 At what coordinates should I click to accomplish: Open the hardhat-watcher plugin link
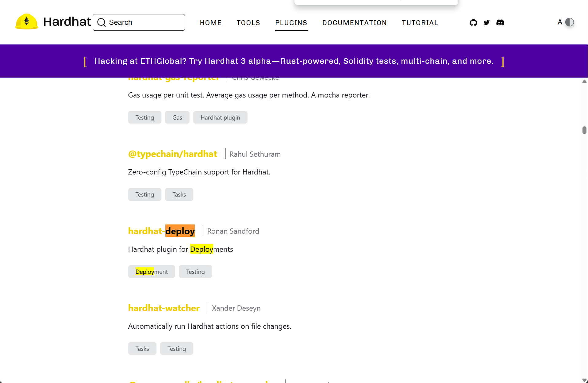164,308
